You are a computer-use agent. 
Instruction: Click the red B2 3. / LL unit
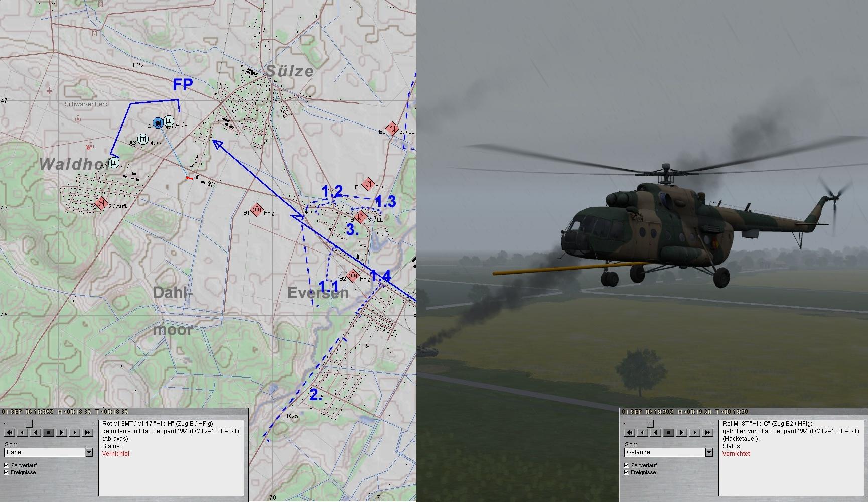click(x=392, y=129)
